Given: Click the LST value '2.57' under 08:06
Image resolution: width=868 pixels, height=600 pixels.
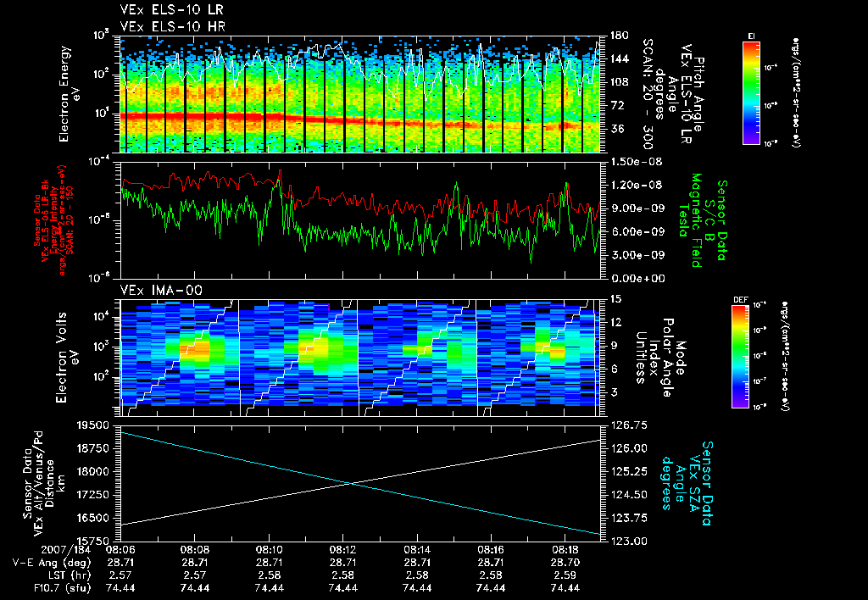Looking at the screenshot, I should [120, 575].
